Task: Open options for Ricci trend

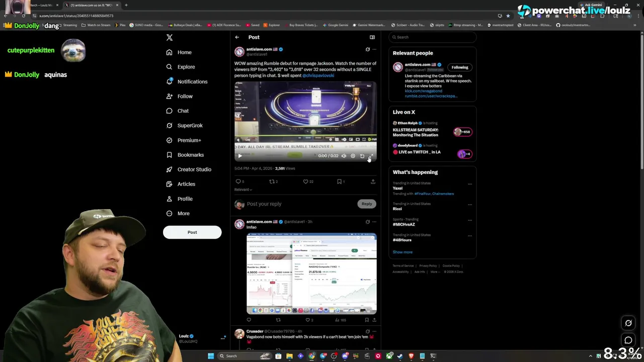Action: (x=470, y=205)
